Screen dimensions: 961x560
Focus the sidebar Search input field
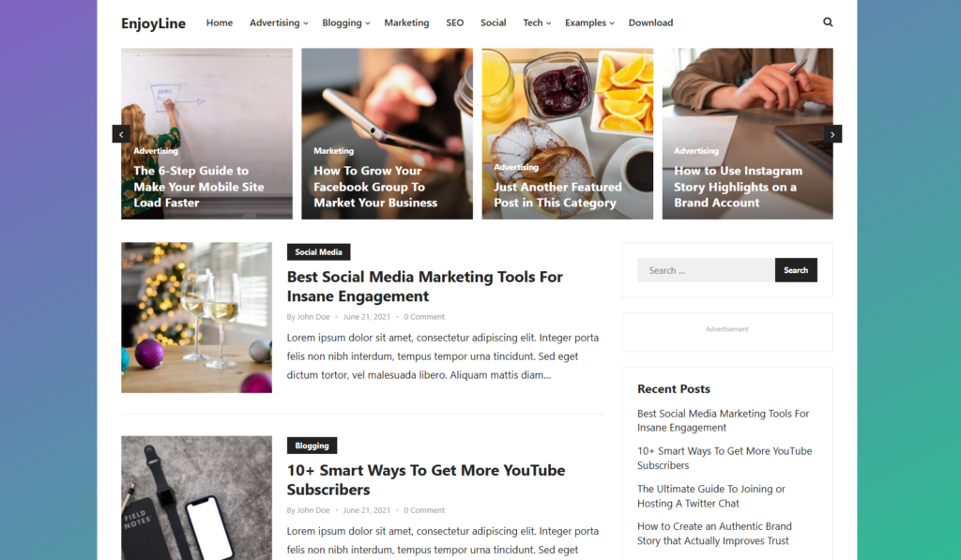click(706, 270)
